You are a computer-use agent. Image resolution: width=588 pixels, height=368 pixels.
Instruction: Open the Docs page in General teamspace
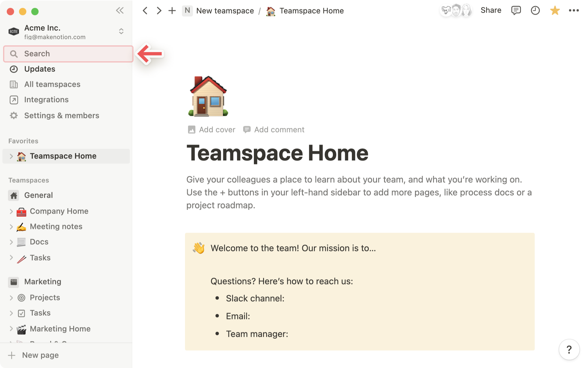click(39, 242)
